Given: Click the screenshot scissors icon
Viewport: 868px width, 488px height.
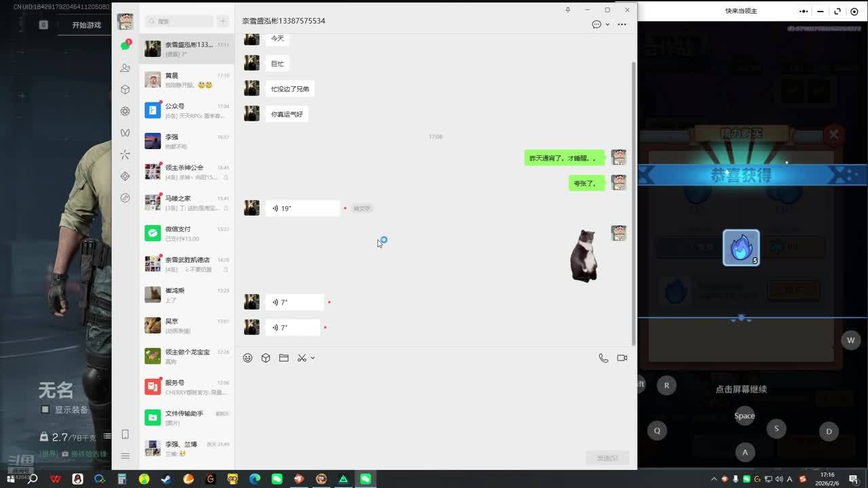Looking at the screenshot, I should click(302, 358).
